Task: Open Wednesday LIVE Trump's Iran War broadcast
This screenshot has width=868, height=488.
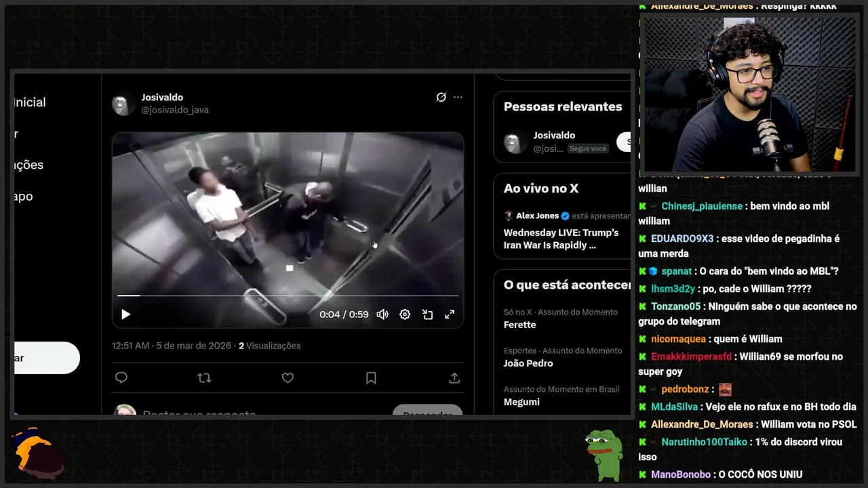Action: (x=561, y=239)
